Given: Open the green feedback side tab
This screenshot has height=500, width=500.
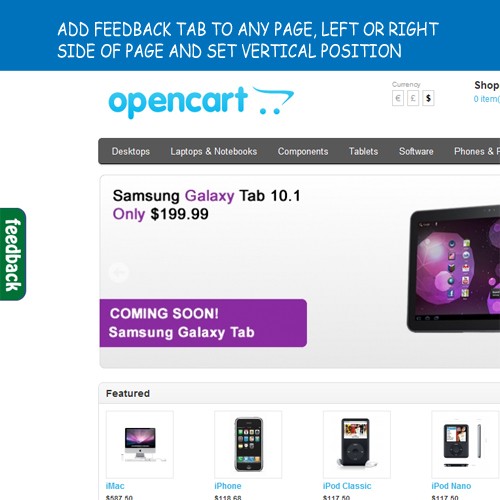Looking at the screenshot, I should point(13,254).
